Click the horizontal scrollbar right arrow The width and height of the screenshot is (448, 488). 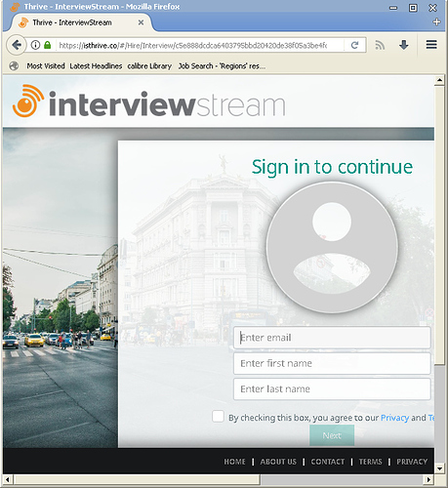coord(428,479)
